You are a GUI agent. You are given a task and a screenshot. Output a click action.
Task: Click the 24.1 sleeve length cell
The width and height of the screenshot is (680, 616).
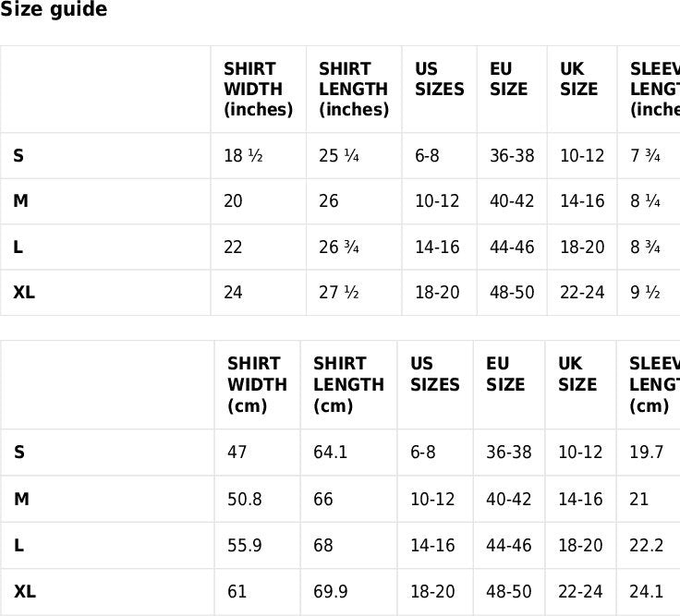click(x=647, y=592)
